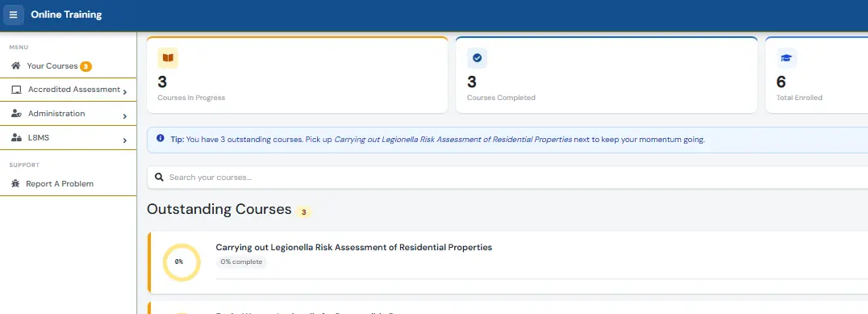Open Report A Problem link
The width and height of the screenshot is (868, 314).
60,184
